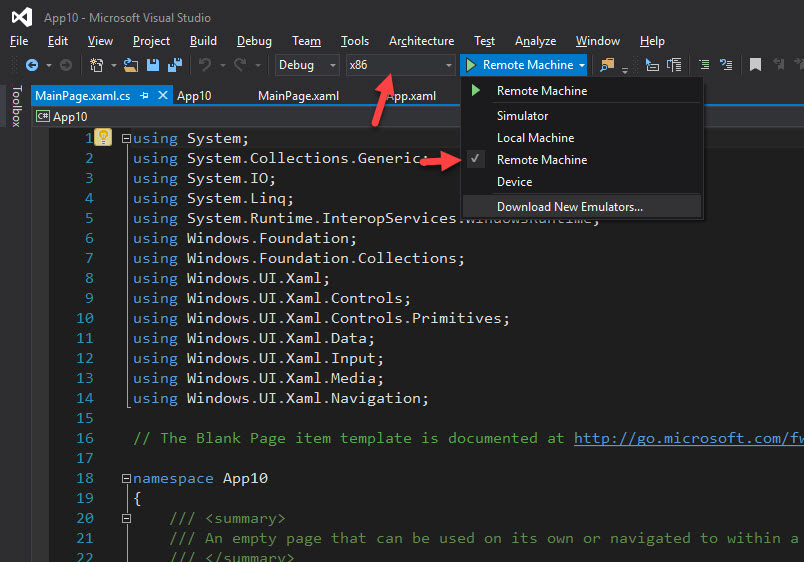804x562 pixels.
Task: Collapse the namespace App10 block
Action: (126, 478)
